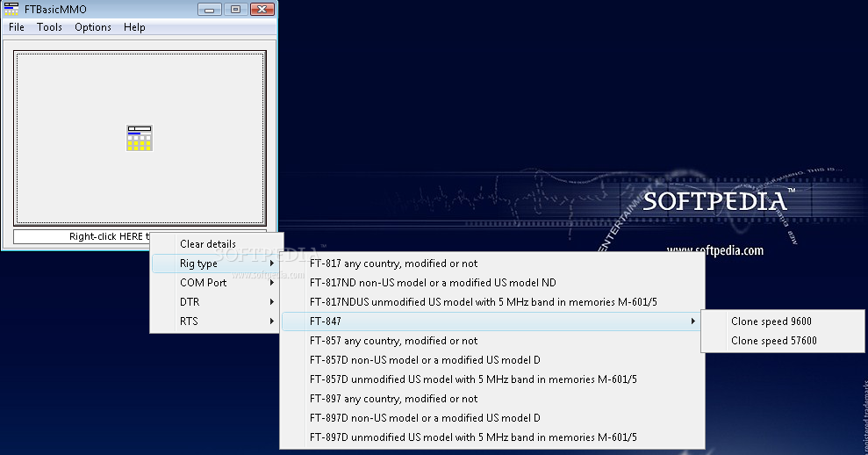The image size is (868, 455).
Task: Minimize the FTBasicMMO window
Action: coord(209,9)
